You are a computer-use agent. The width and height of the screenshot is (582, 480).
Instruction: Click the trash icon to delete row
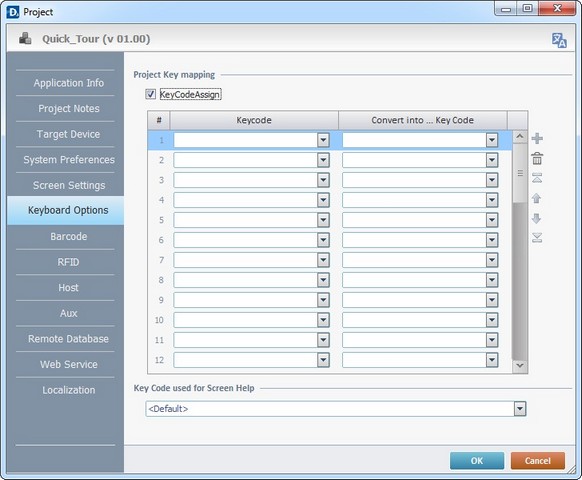click(x=537, y=159)
